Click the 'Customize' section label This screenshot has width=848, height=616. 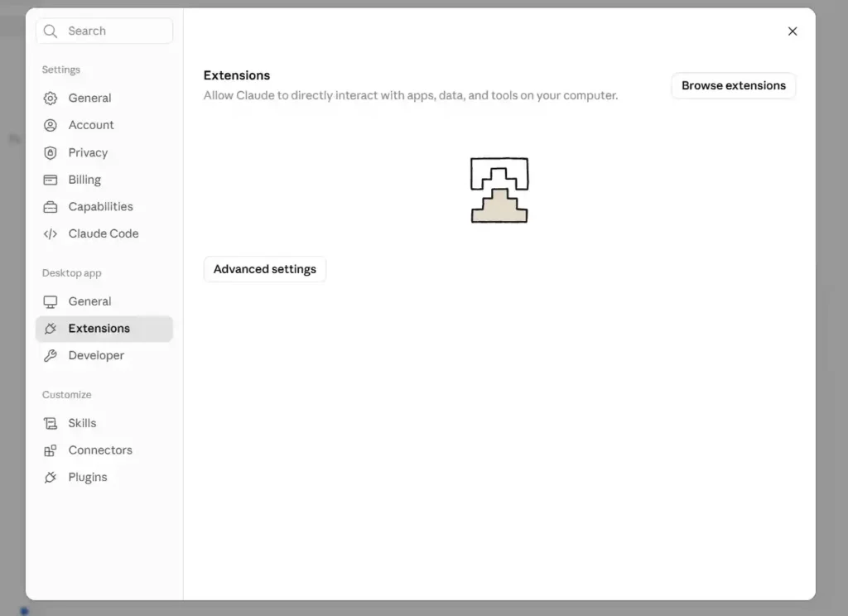[66, 395]
